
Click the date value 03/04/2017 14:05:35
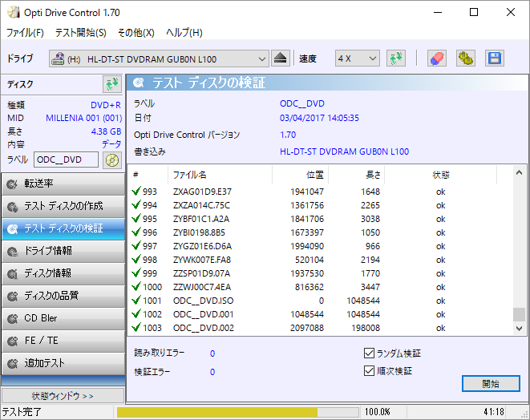319,118
